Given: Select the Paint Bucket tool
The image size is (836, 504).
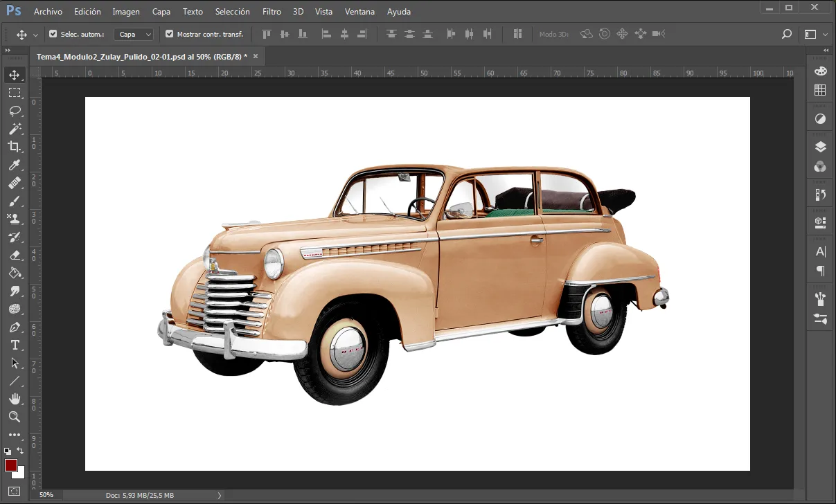Looking at the screenshot, I should click(x=15, y=273).
